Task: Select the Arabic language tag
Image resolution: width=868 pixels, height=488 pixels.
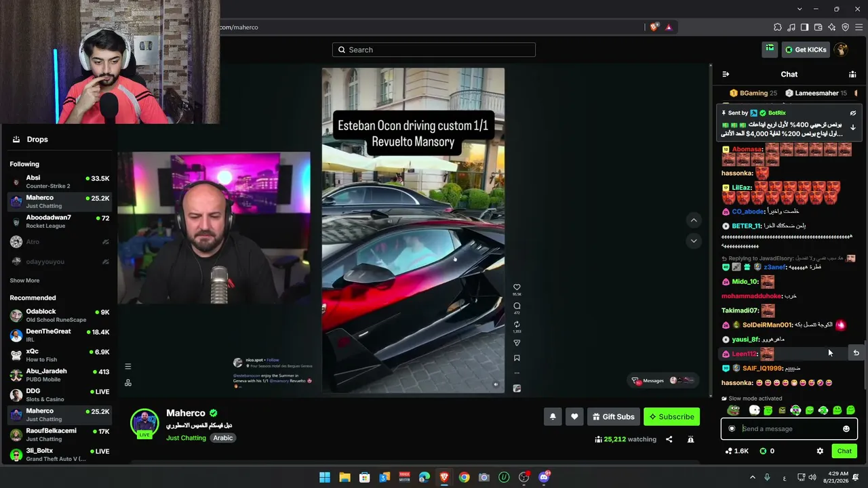Action: pos(223,438)
